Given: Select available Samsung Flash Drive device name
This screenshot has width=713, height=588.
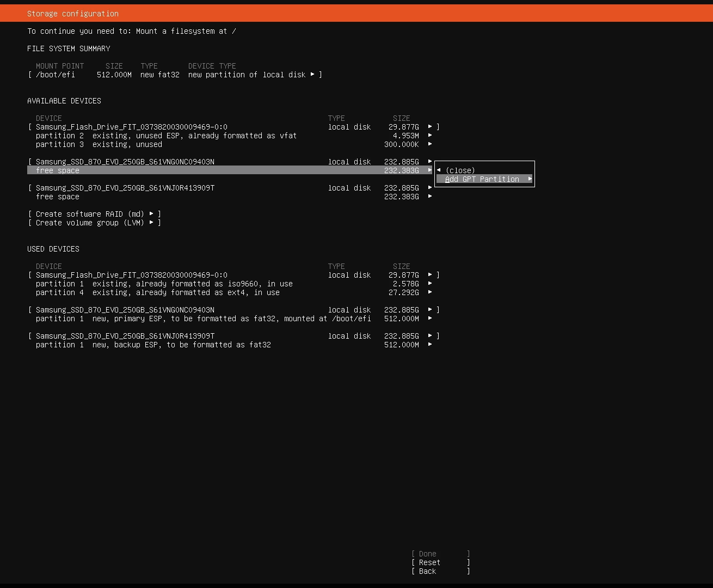Looking at the screenshot, I should coord(132,127).
